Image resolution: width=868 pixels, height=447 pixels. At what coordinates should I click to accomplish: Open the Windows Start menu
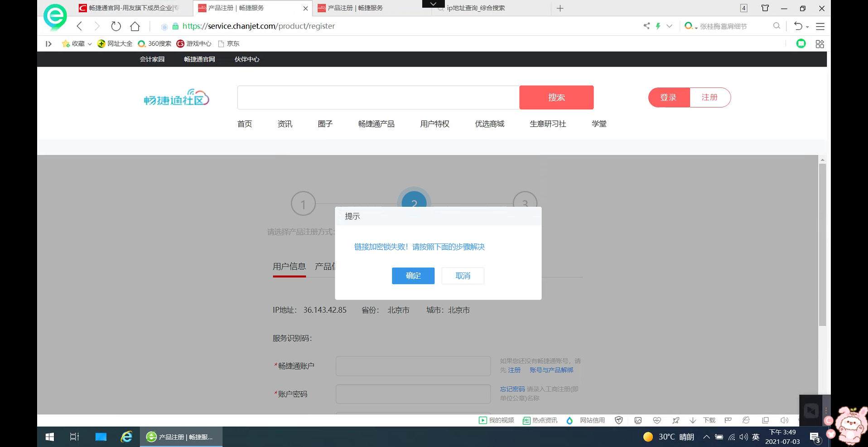tap(50, 437)
